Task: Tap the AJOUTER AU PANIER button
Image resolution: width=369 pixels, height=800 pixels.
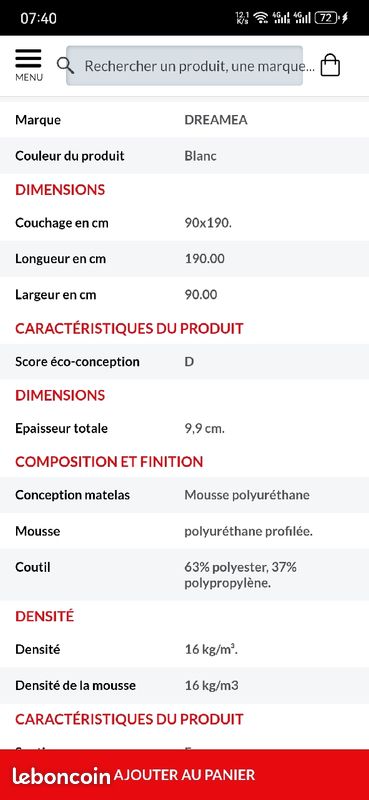Action: pos(184,775)
